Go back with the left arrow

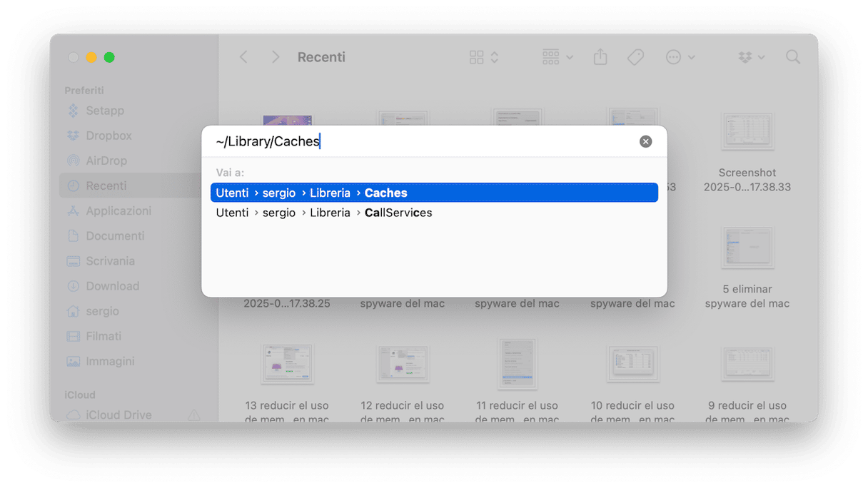[x=243, y=57]
